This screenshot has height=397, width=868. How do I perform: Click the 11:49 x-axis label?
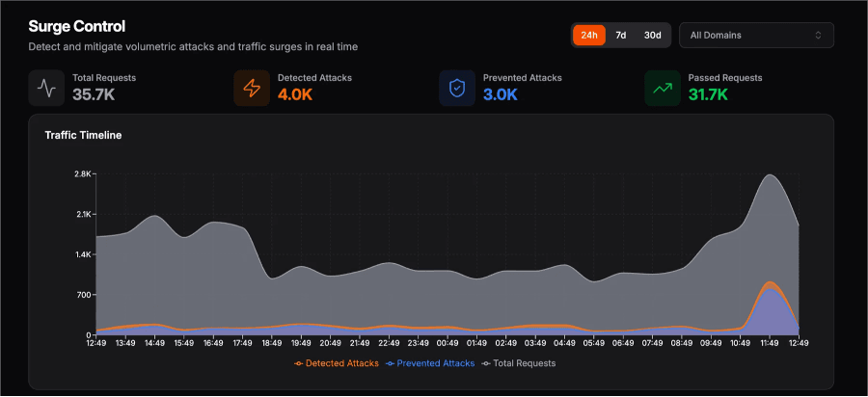[770, 343]
